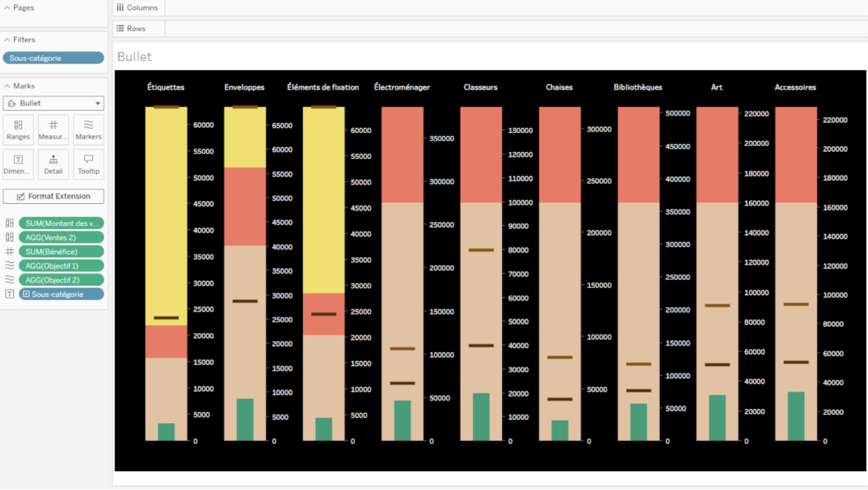The image size is (868, 490).
Task: Click the markers icon beside AGG(Objectif 1)
Action: click(x=9, y=266)
